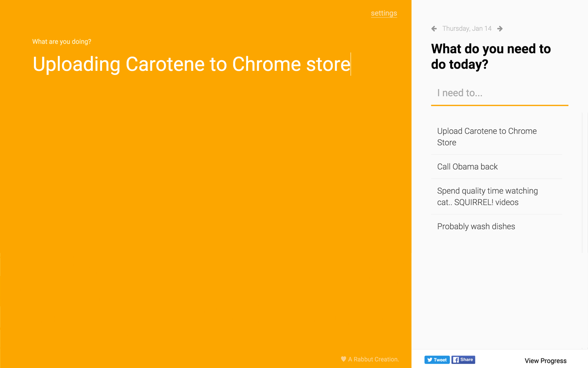Open View Progress

546,361
